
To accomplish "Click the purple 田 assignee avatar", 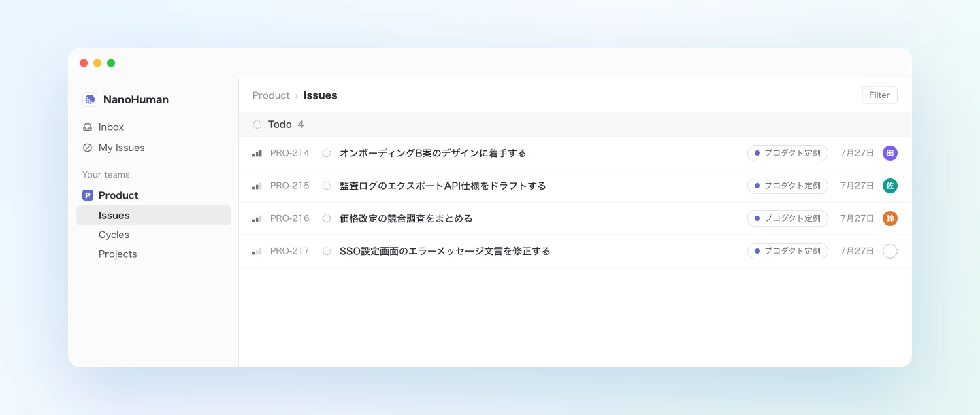I will pyautogui.click(x=890, y=153).
